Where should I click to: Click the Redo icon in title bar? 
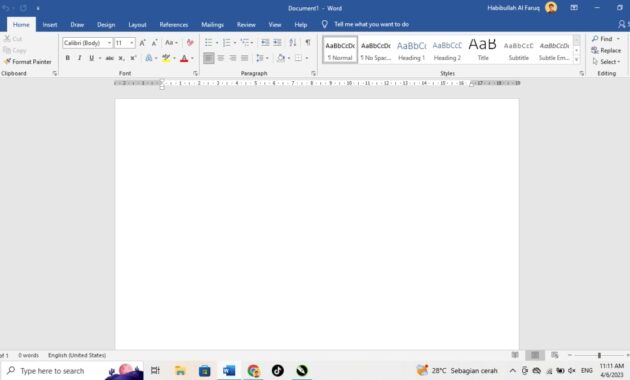23,8
